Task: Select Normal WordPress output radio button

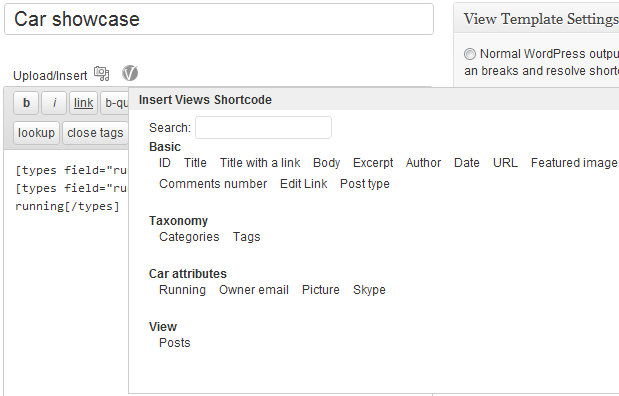Action: pos(470,54)
